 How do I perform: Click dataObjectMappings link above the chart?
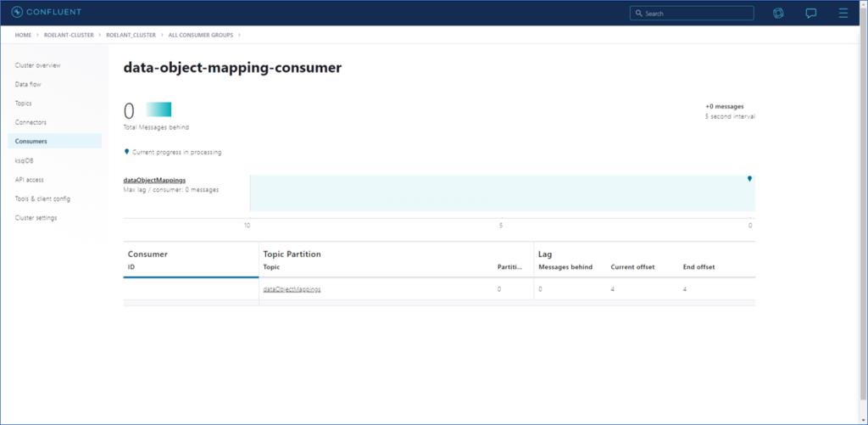(154, 180)
